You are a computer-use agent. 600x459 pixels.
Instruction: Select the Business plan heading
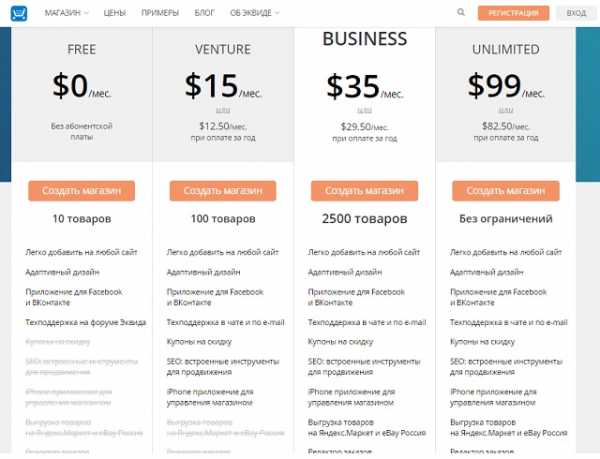(x=364, y=40)
